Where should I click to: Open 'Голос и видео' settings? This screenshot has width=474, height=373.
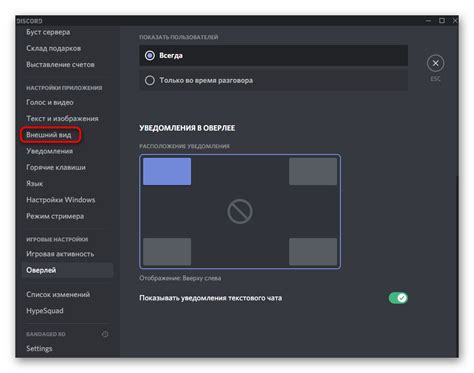pos(50,102)
